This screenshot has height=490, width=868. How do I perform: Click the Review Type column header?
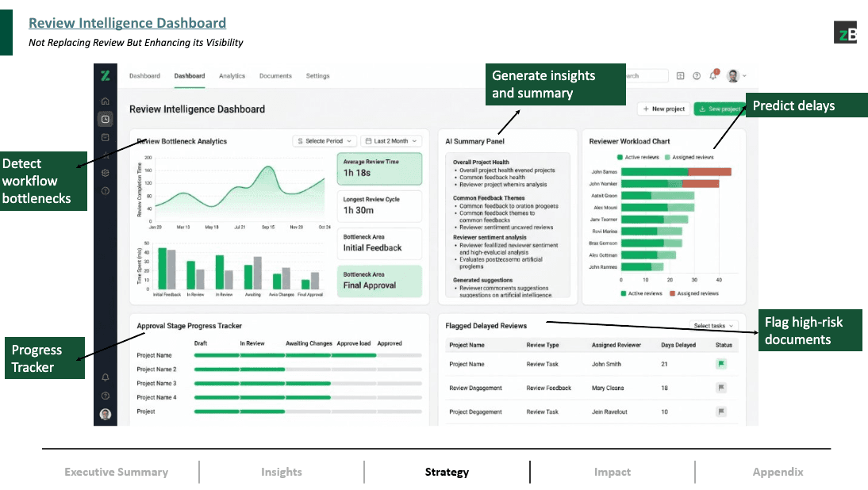tap(543, 345)
